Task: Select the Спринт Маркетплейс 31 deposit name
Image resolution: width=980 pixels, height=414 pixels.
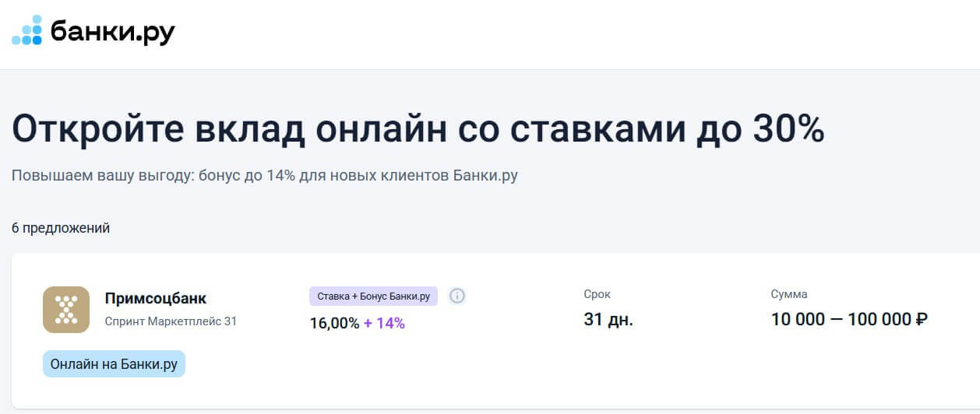Action: [x=171, y=321]
